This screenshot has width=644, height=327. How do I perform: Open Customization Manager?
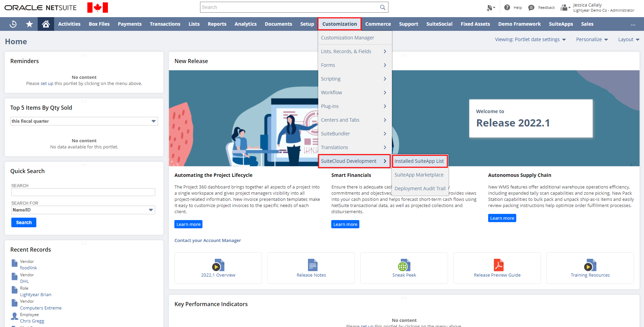[355, 38]
